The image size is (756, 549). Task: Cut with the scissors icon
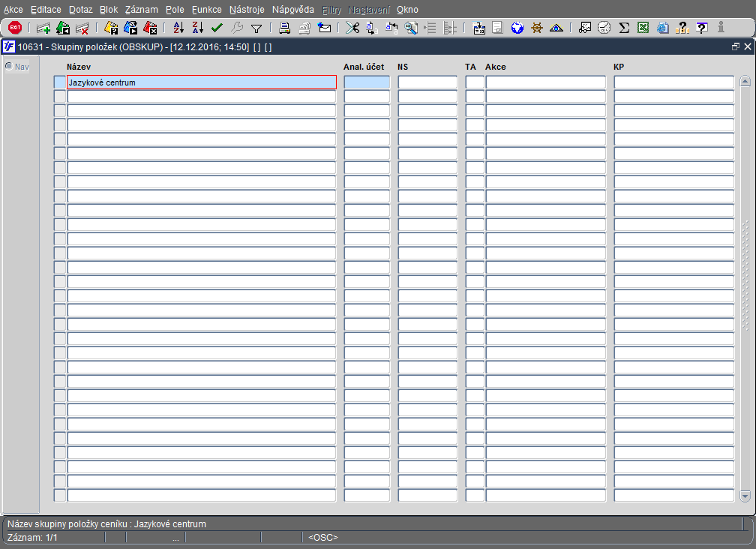(x=352, y=28)
